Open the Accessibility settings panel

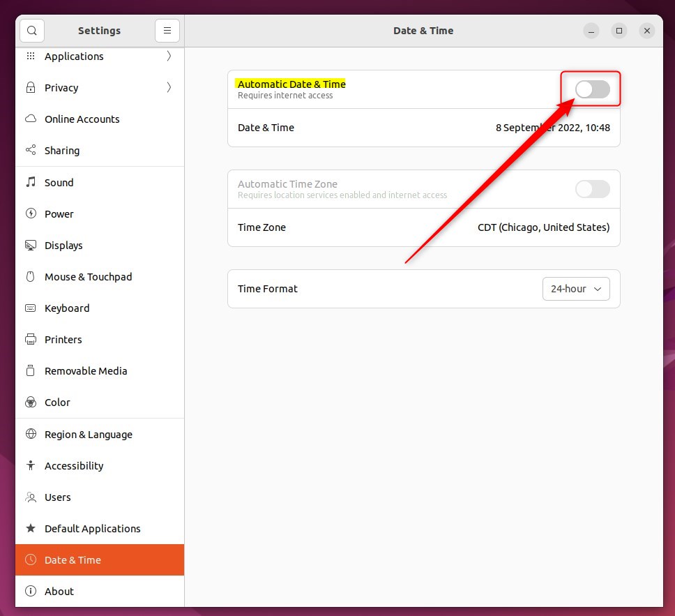point(100,465)
